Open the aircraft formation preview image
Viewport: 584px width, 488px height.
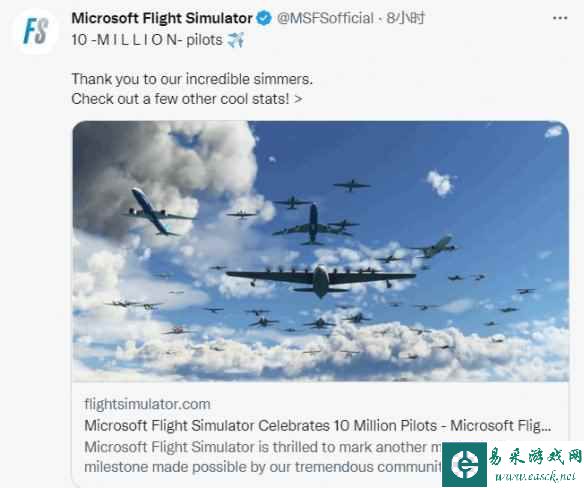[321, 251]
